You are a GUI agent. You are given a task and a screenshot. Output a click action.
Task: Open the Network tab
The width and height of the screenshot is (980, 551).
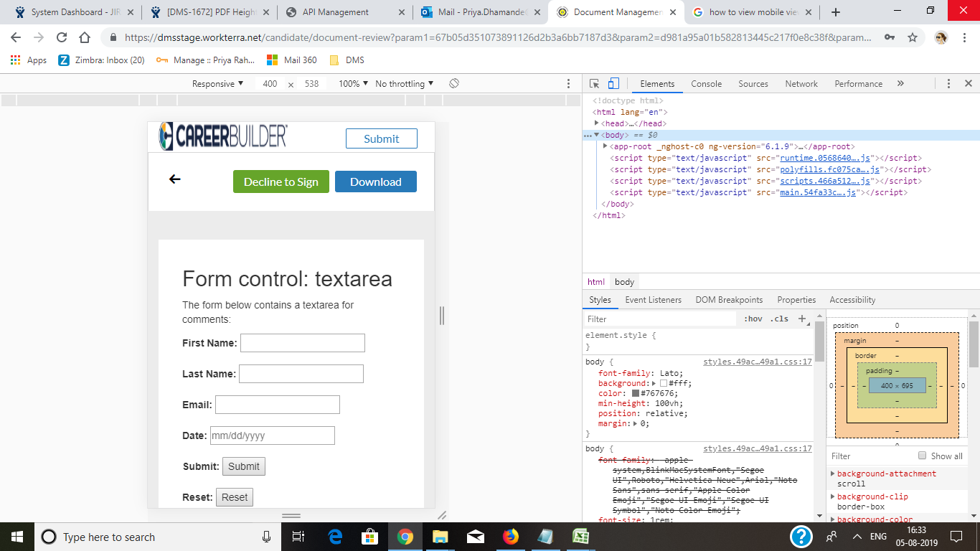[x=801, y=84]
